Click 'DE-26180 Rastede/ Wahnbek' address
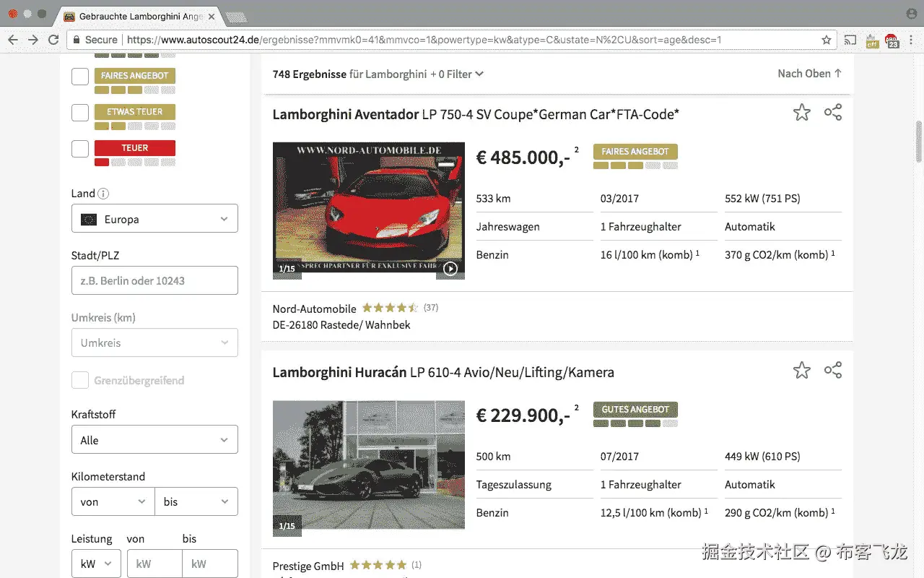 pos(341,325)
